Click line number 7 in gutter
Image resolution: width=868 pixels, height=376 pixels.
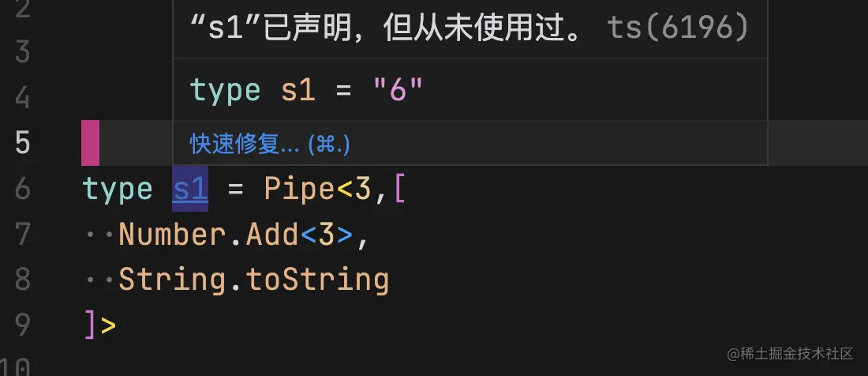[22, 235]
